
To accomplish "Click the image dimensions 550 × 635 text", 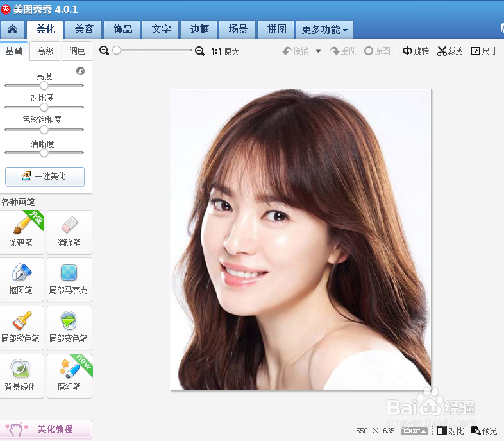I will (375, 431).
